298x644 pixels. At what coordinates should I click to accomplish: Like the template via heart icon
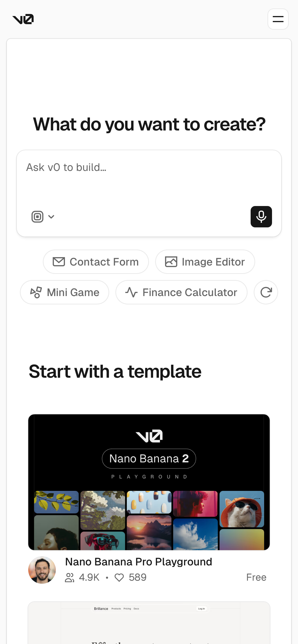119,578
